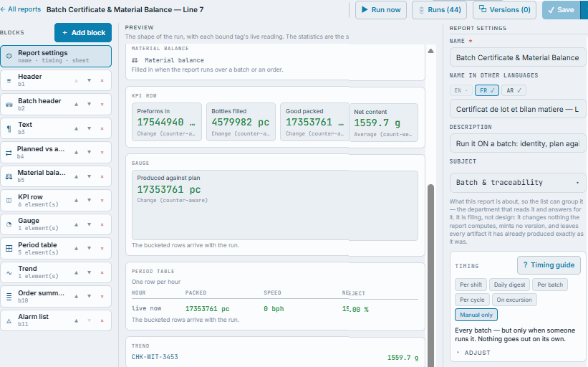
Task: Move the Material balance block down
Action: click(x=90, y=176)
